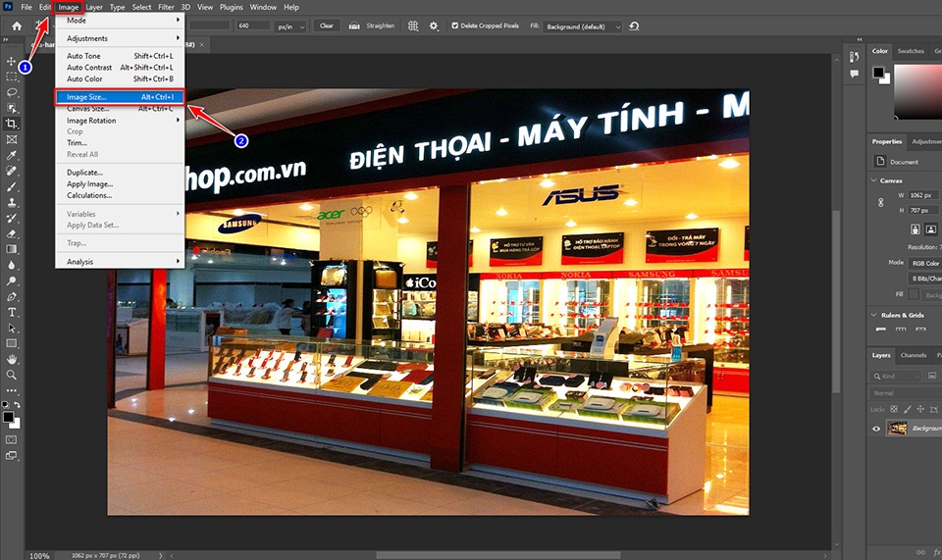Expand the Image Rotation submenu

(120, 121)
